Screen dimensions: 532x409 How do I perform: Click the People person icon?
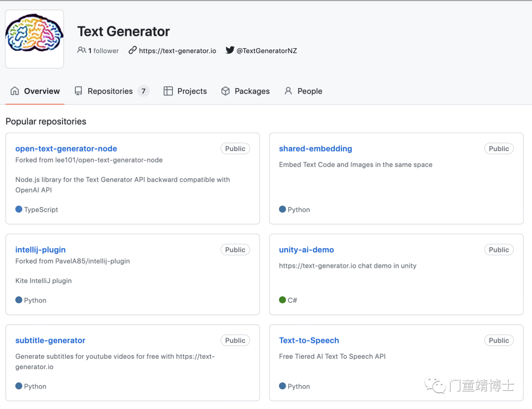coord(288,91)
